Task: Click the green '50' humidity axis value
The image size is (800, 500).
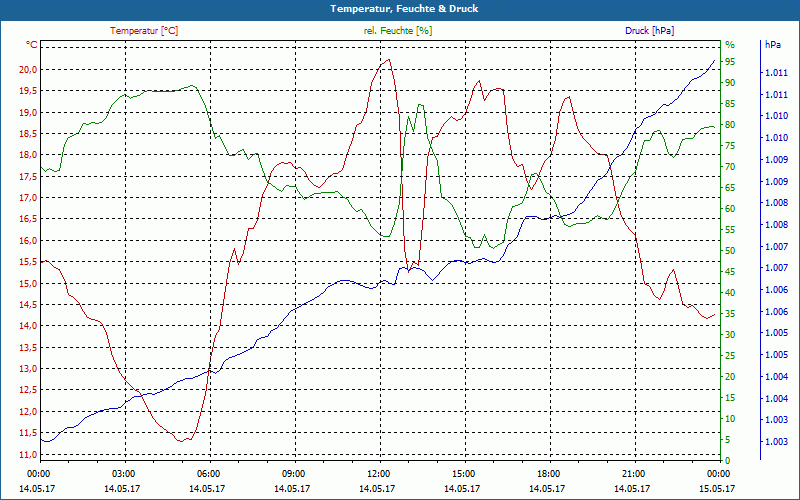Action: pyautogui.click(x=730, y=251)
